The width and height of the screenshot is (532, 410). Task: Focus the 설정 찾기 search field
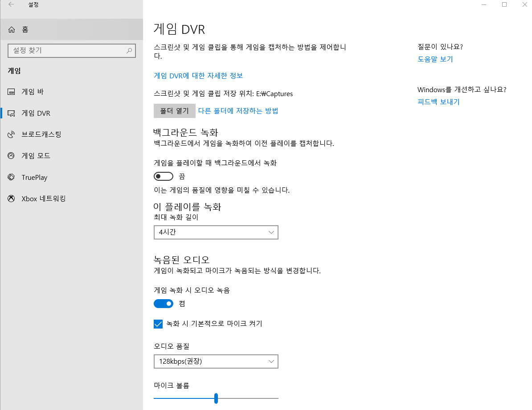[72, 51]
